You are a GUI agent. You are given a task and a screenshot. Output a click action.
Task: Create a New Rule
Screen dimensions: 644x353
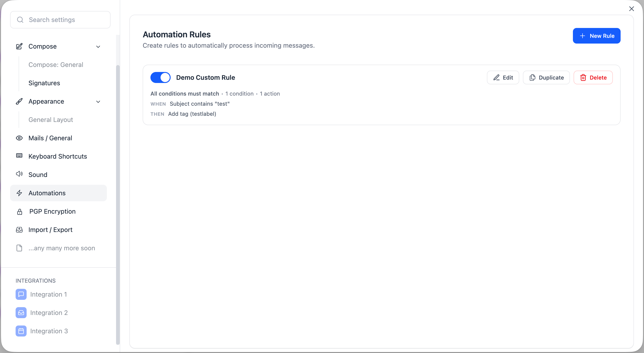[596, 36]
